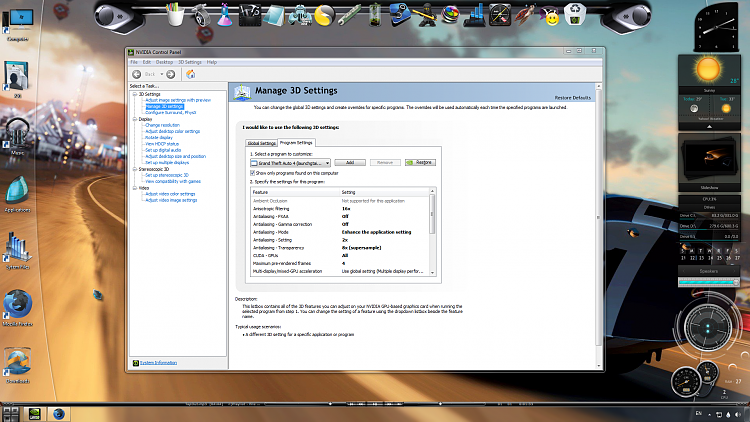Open the Applications desktop icon
750x422 pixels.
pos(18,194)
